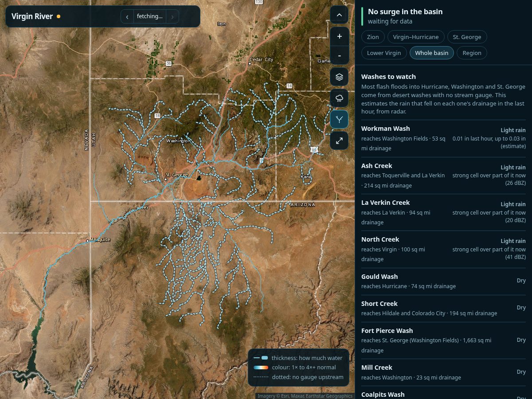The image size is (532, 399).
Task: Open the Short Creek row
Action: pyautogui.click(x=443, y=309)
